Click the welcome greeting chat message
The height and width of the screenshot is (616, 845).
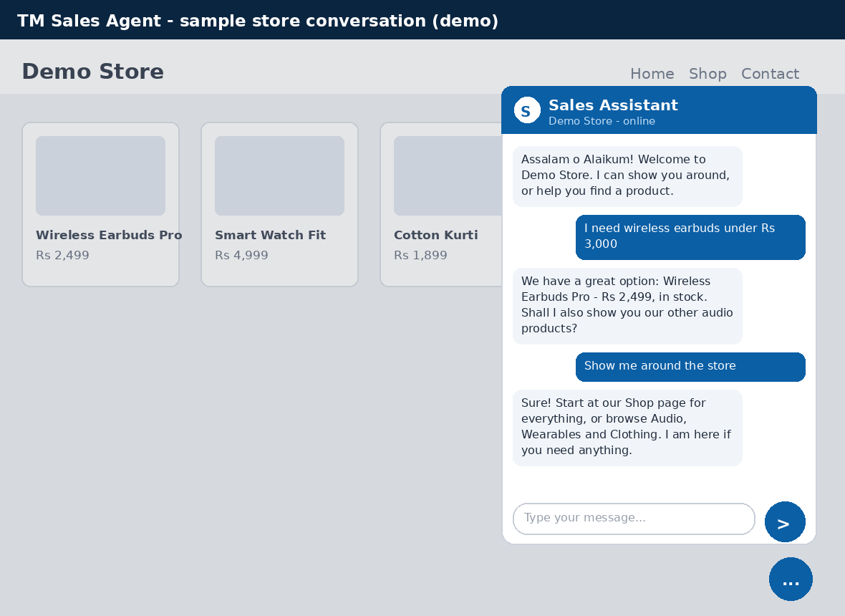pyautogui.click(x=627, y=176)
